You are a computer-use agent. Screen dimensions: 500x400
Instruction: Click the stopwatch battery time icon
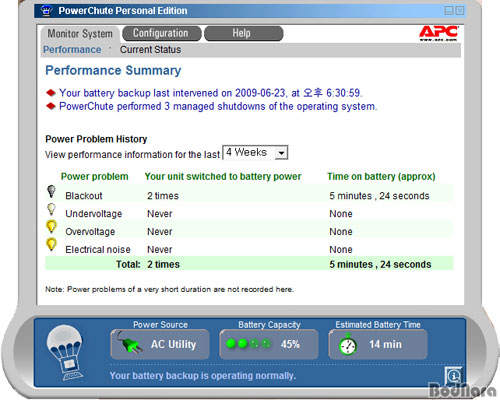348,345
